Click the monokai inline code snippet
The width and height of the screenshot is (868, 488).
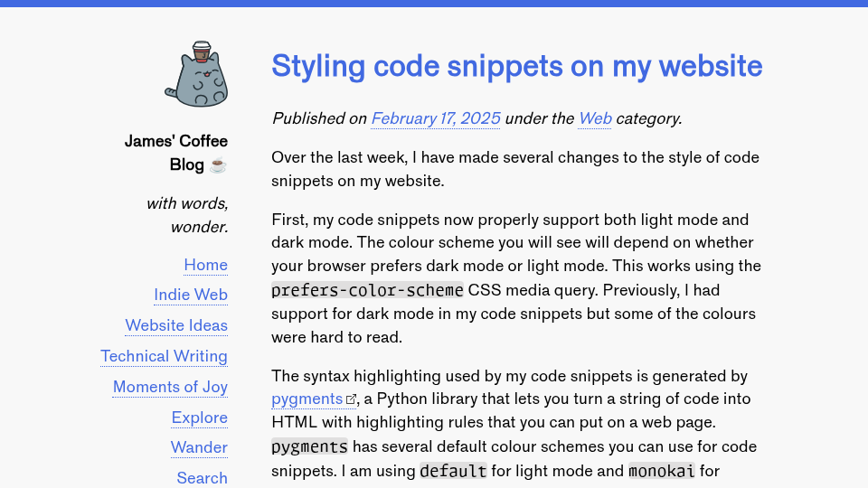coord(662,471)
